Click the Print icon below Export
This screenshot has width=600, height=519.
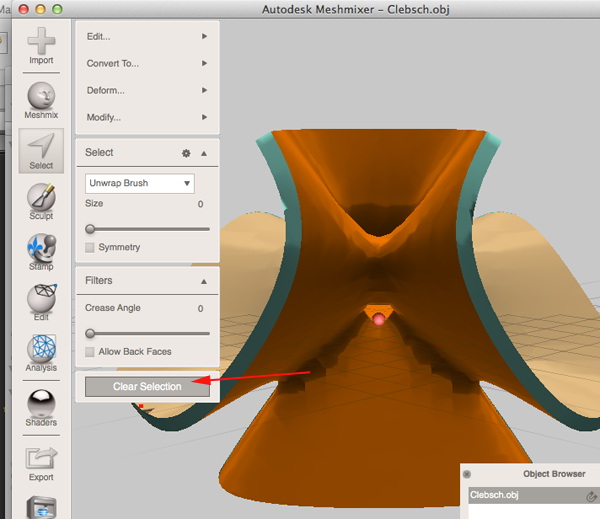tap(41, 507)
